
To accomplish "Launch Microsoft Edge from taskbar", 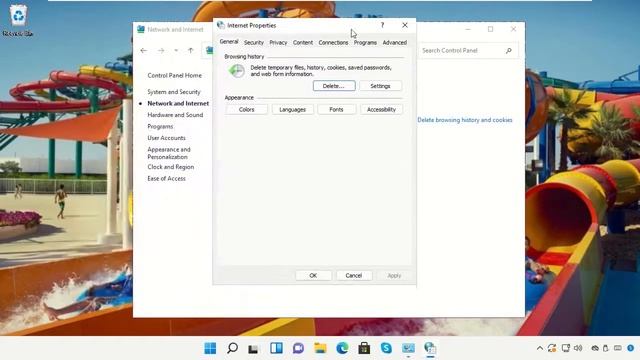I will tap(342, 348).
